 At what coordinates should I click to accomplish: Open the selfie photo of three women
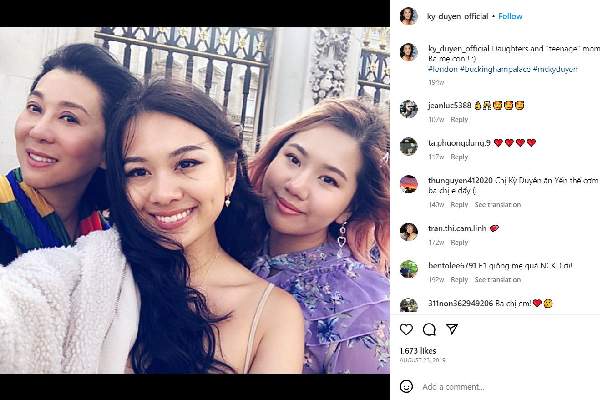coord(195,200)
